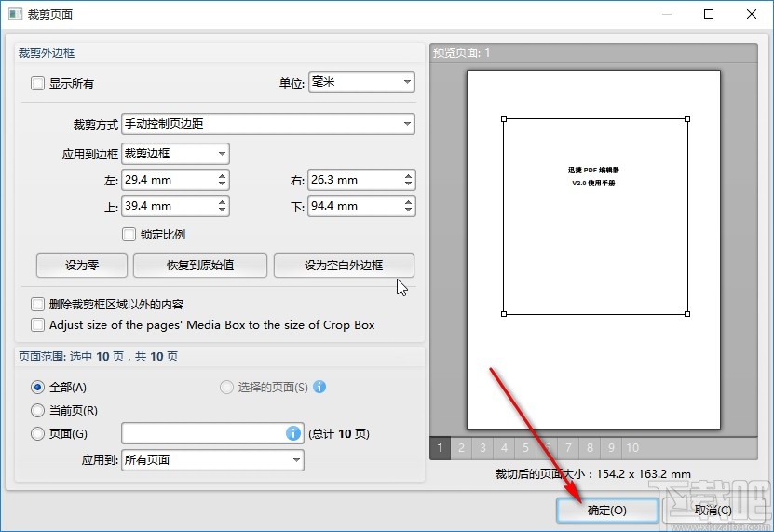The image size is (774, 532).
Task: Select the 当前页(R) radio button
Action: [37, 410]
